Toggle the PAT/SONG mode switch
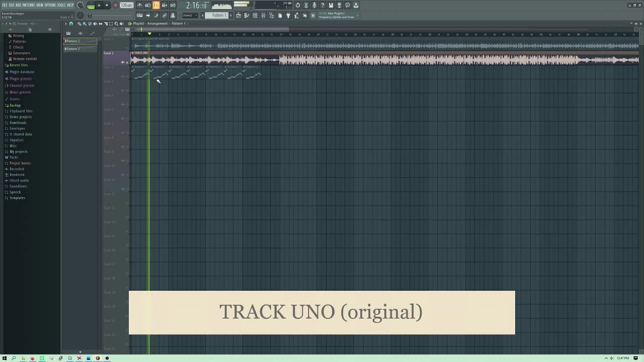This screenshot has width=644, height=362. [x=91, y=6]
